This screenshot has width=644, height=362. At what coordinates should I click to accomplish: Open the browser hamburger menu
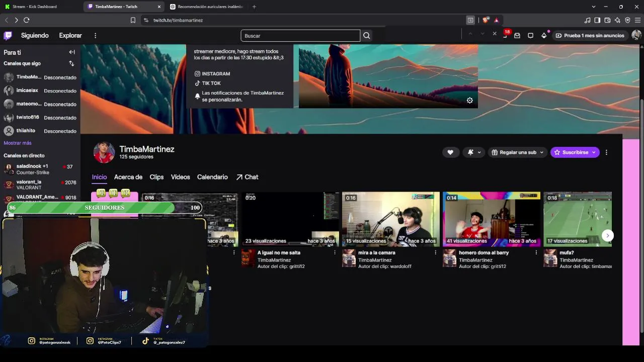tap(638, 20)
